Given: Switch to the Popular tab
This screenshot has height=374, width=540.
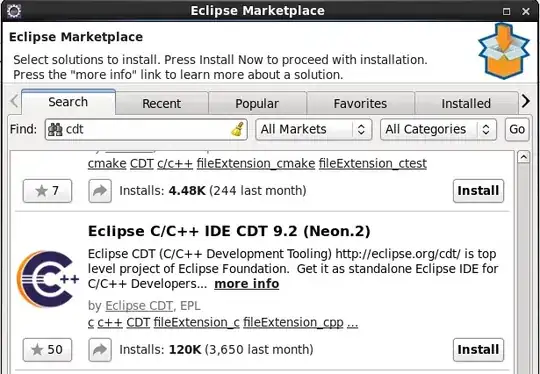Looking at the screenshot, I should click(257, 103).
